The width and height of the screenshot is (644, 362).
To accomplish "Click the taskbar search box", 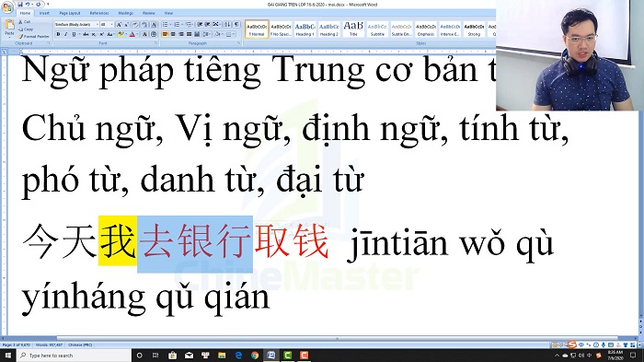I will 74,355.
